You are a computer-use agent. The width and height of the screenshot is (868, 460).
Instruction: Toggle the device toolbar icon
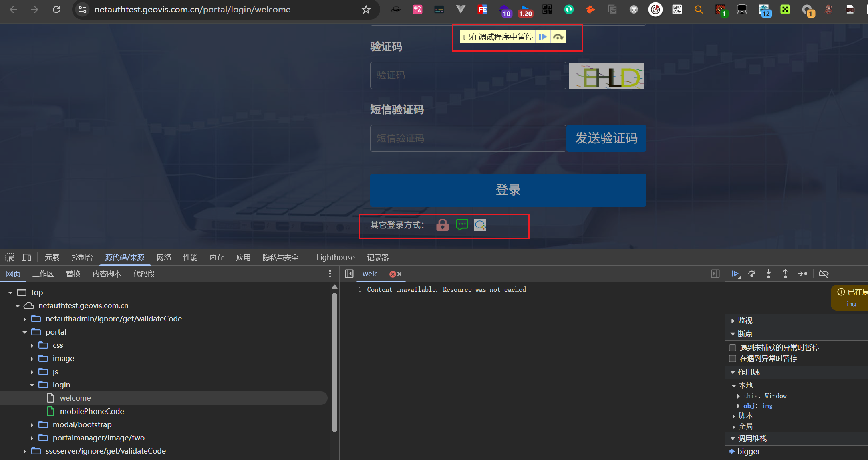click(x=26, y=257)
